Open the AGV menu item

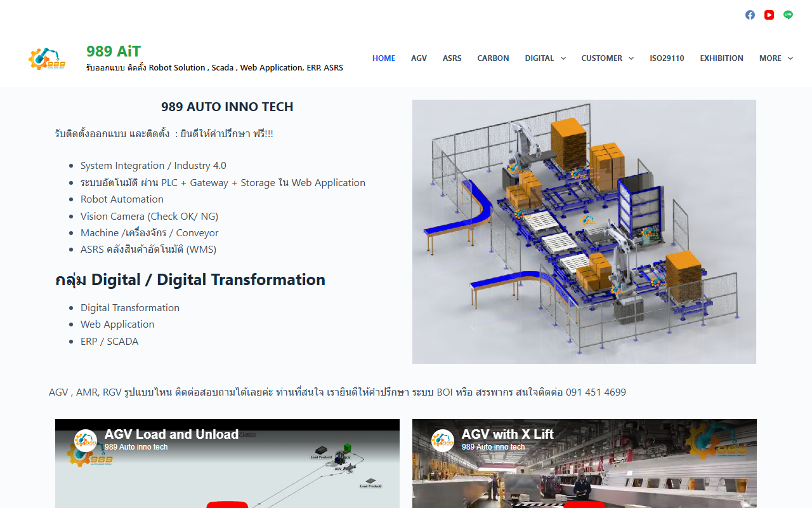419,58
